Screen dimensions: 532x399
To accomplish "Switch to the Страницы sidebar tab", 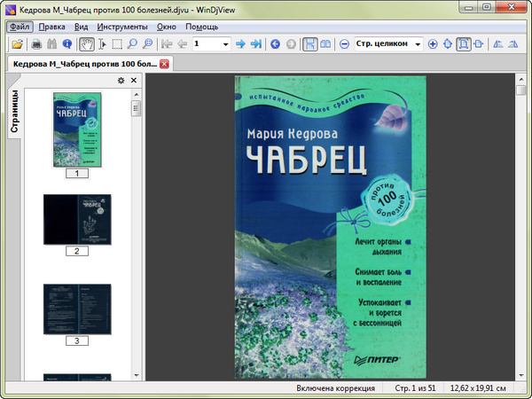I will 14,114.
